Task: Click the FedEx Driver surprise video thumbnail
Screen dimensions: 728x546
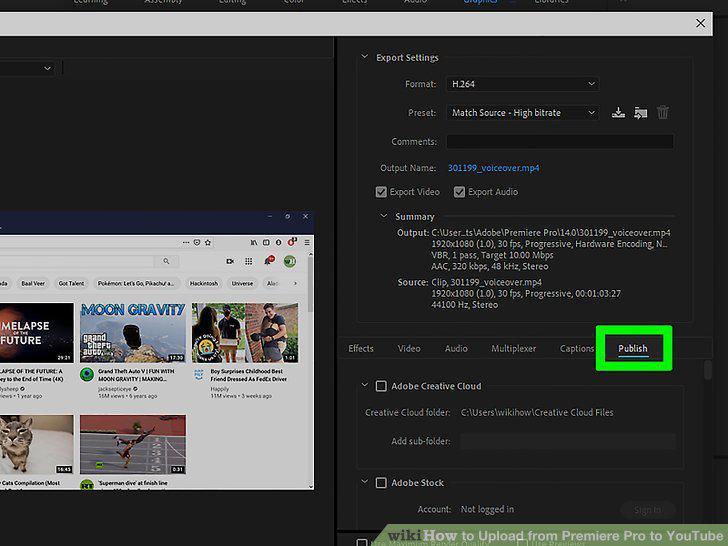Action: coord(245,332)
